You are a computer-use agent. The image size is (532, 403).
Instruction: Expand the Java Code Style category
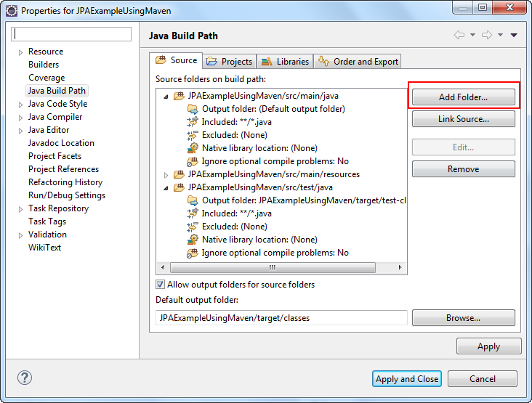(20, 105)
